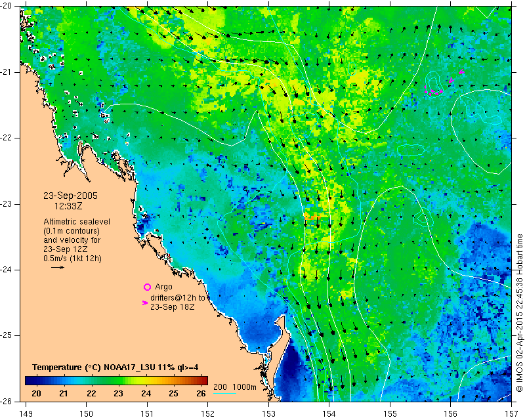Click the latitude axis label -24
This screenshot has height=420, width=525.
point(6,270)
